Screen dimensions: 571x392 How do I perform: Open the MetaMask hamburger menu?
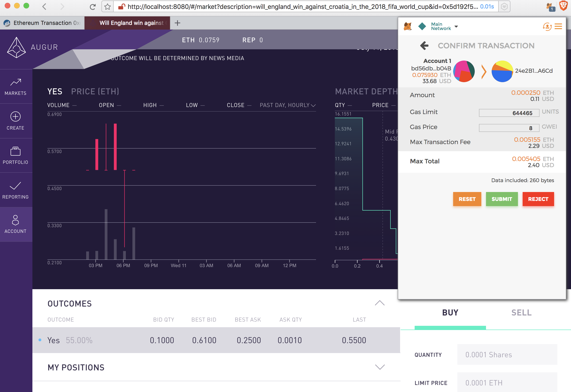[559, 26]
